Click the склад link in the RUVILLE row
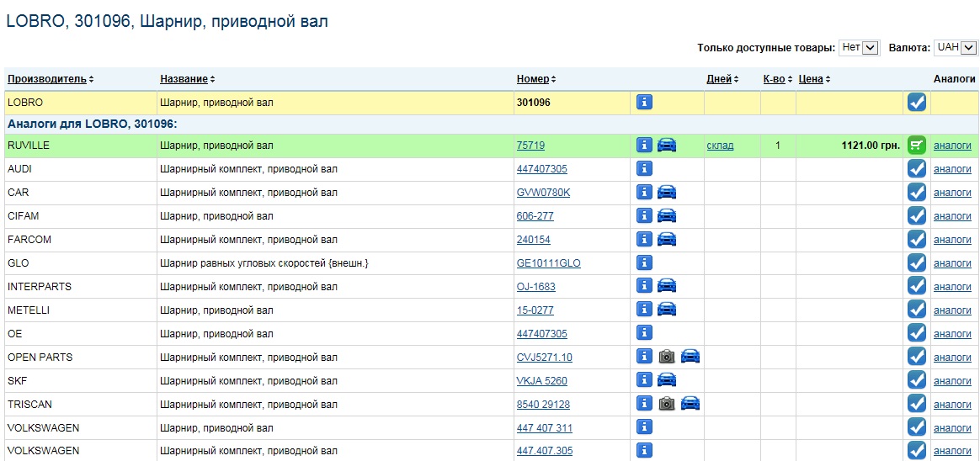980x461 pixels. click(720, 146)
